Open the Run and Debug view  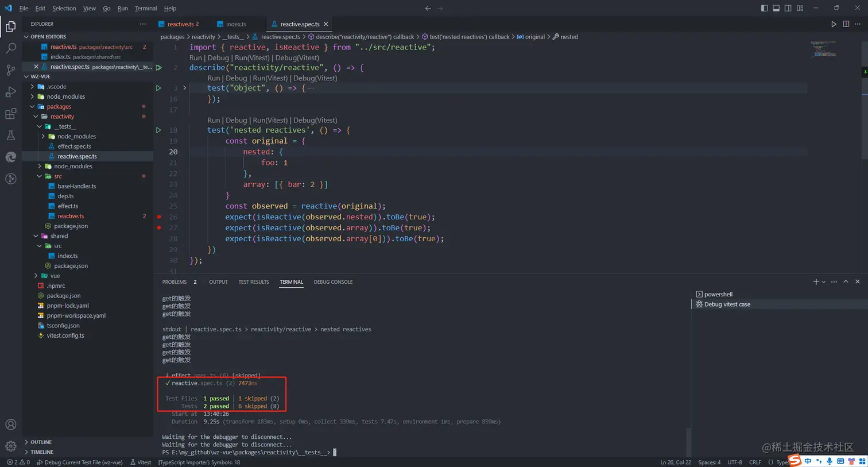pos(10,92)
